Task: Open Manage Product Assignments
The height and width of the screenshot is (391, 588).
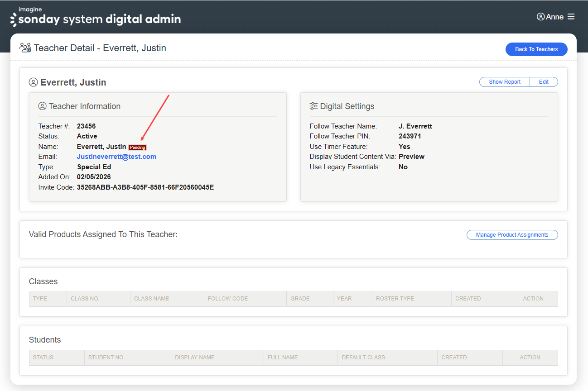Action: pyautogui.click(x=512, y=235)
